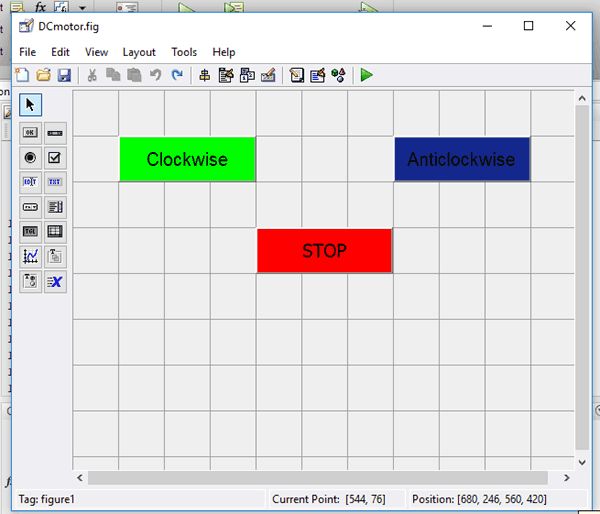The width and height of the screenshot is (600, 514).
Task: Click the Copy toolbar icon
Action: click(113, 75)
